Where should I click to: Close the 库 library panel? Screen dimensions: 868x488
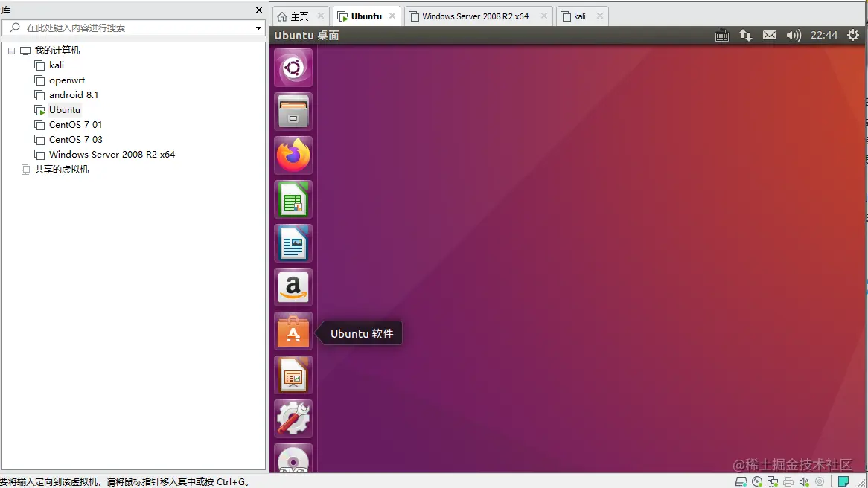click(258, 10)
